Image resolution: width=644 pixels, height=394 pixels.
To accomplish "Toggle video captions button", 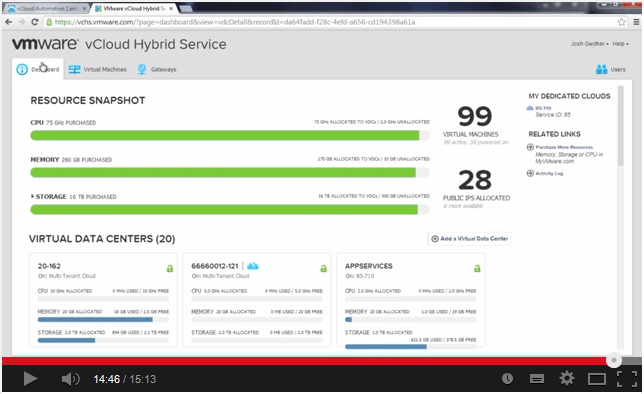I will click(537, 378).
